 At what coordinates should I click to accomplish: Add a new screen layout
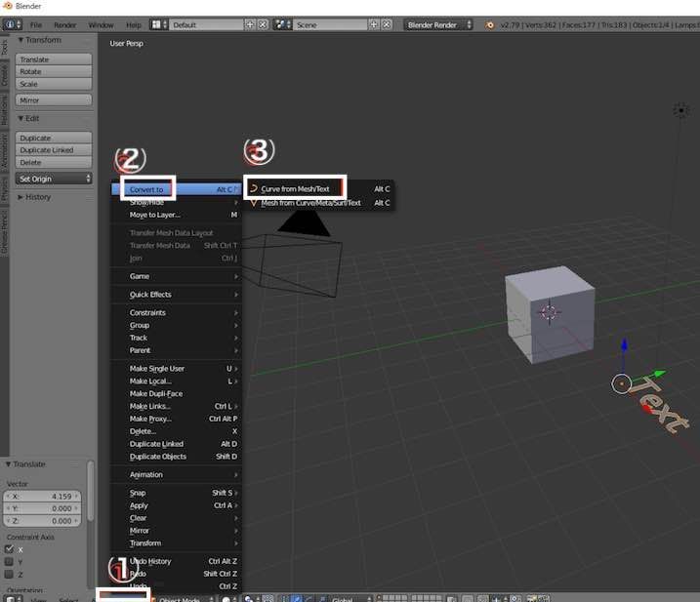tap(250, 24)
